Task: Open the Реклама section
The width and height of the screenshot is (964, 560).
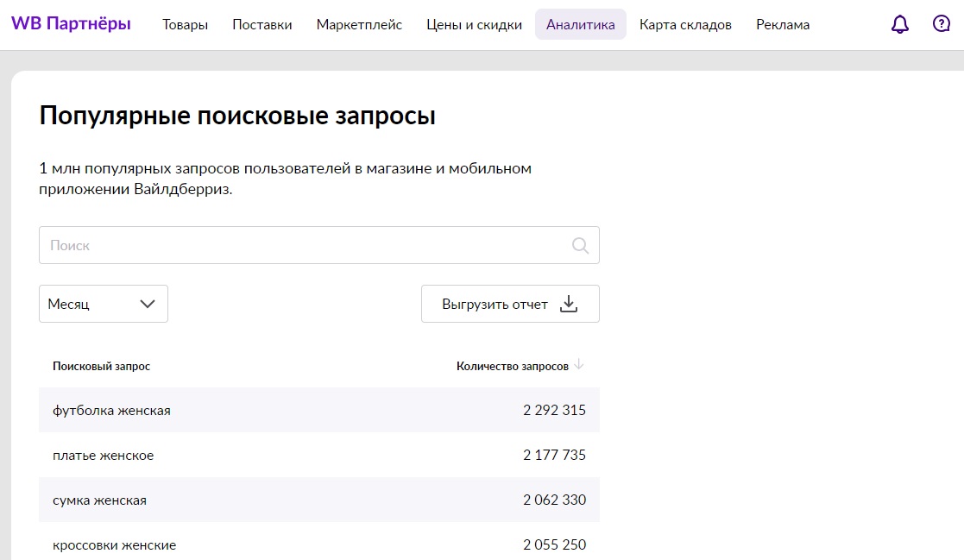Action: click(x=783, y=25)
